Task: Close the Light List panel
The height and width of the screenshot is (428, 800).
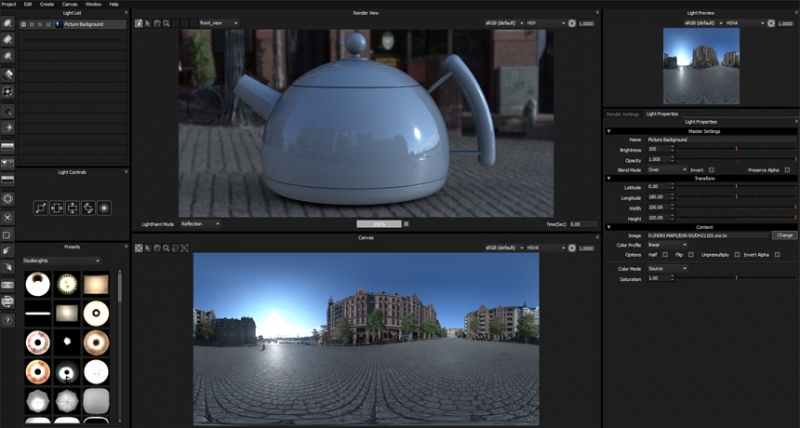Action: [126, 12]
